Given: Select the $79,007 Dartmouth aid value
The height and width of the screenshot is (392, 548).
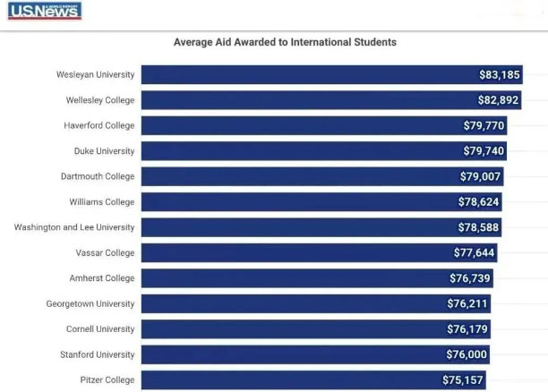Looking at the screenshot, I should pyautogui.click(x=483, y=176).
